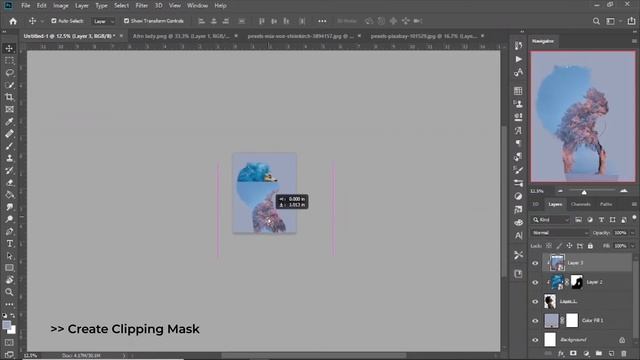Viewport: 640px width, 360px height.
Task: Switch to the Paths tab
Action: tap(606, 204)
